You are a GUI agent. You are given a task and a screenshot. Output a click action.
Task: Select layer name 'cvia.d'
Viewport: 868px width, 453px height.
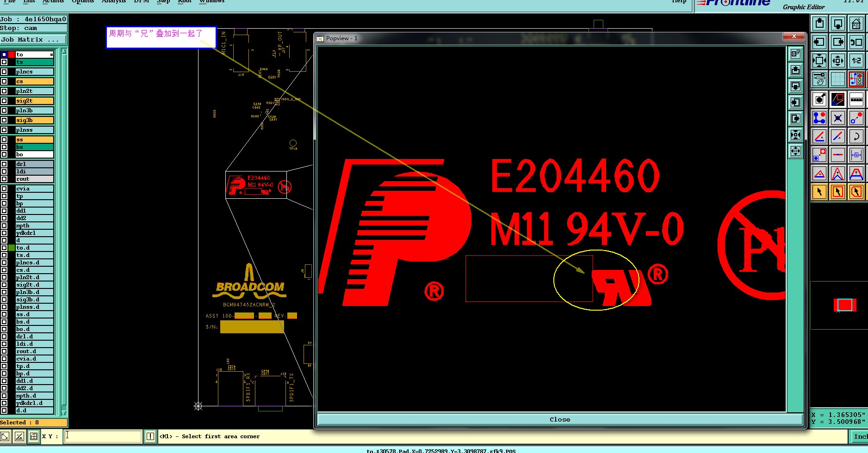(x=34, y=359)
